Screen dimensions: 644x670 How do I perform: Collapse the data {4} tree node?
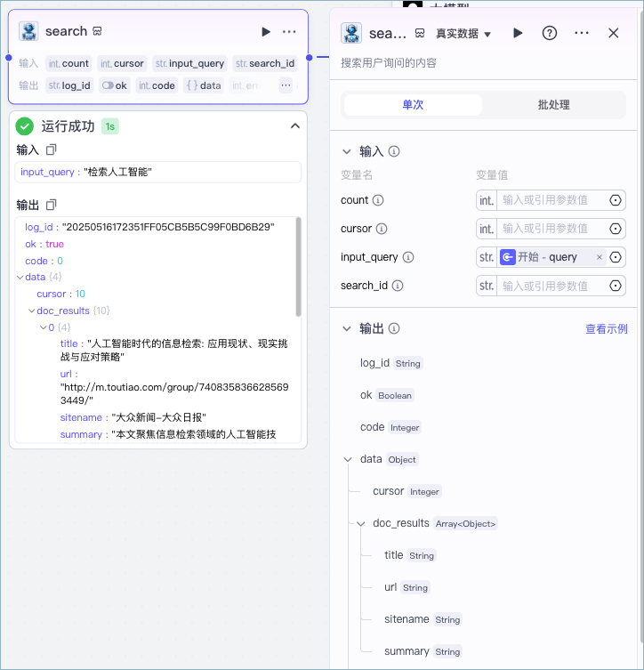[x=20, y=278]
